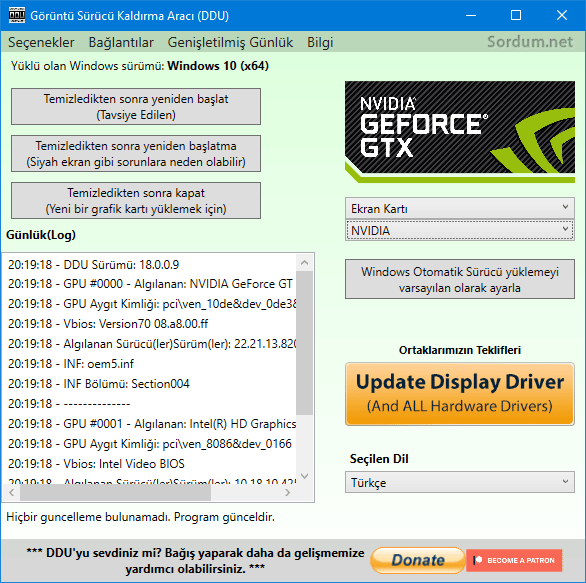
Task: Open the Bilgi menu
Action: pos(320,42)
